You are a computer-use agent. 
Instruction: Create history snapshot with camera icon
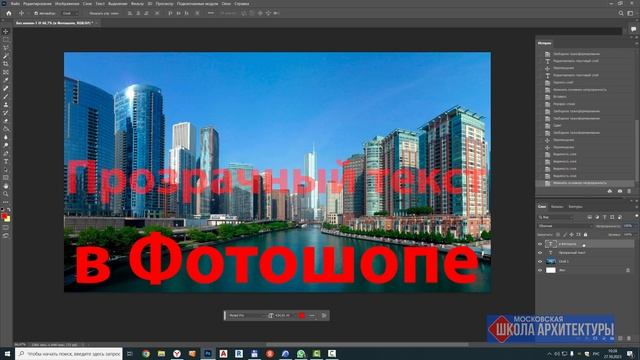pyautogui.click(x=620, y=191)
